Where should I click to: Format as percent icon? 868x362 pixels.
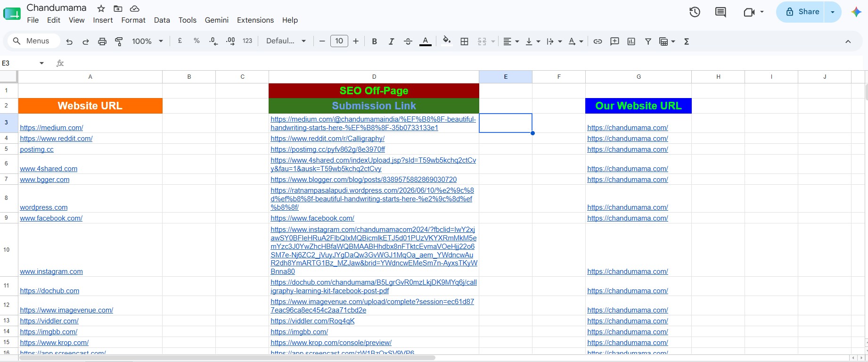coord(197,41)
